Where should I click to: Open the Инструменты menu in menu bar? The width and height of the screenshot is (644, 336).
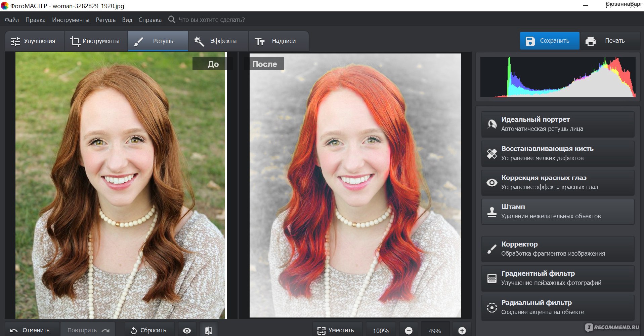coord(71,20)
